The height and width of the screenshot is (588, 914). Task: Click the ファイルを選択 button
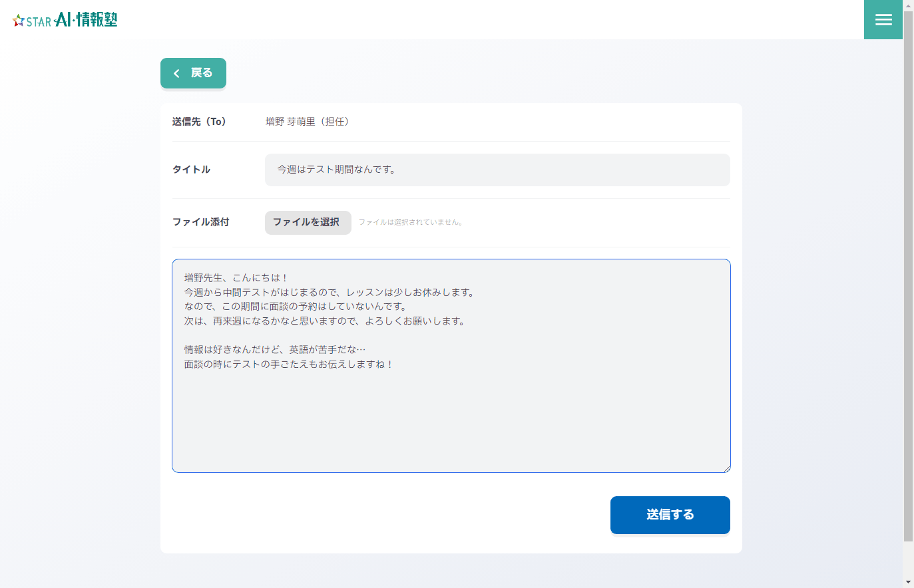coord(308,223)
